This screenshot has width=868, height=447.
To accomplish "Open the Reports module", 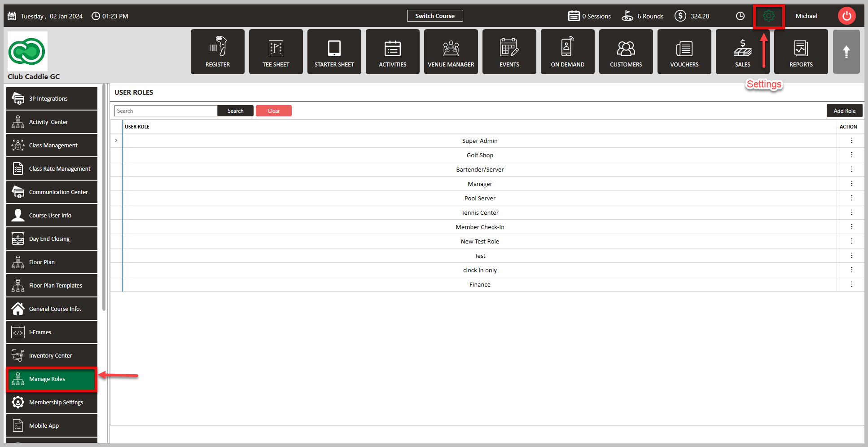I will (801, 52).
